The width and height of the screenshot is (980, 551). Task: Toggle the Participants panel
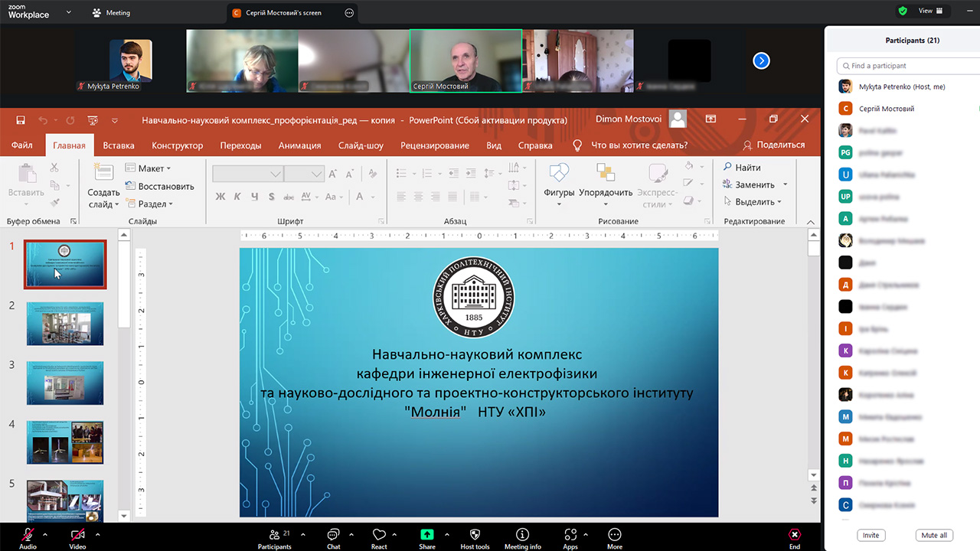(x=274, y=535)
